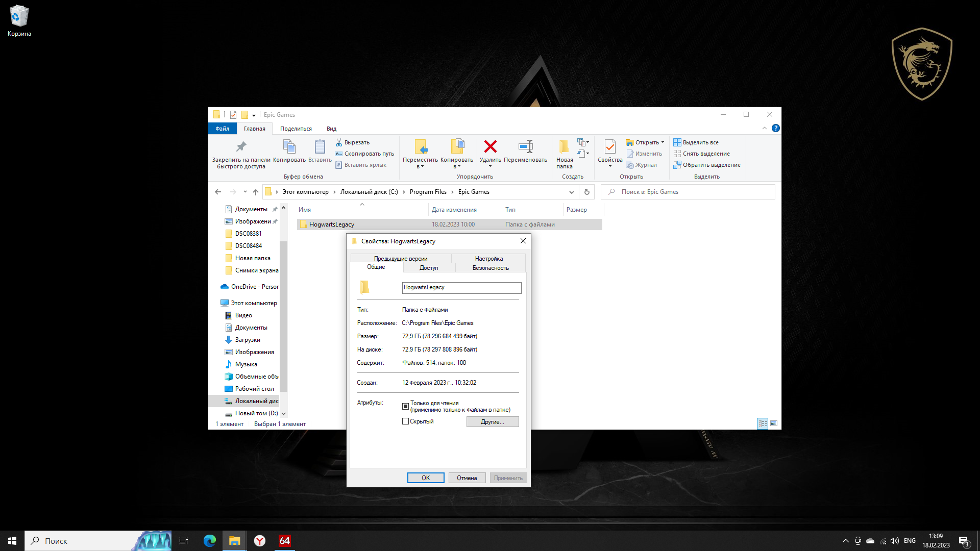The height and width of the screenshot is (551, 980).
Task: Click Выделить все (Select all)
Action: [696, 142]
